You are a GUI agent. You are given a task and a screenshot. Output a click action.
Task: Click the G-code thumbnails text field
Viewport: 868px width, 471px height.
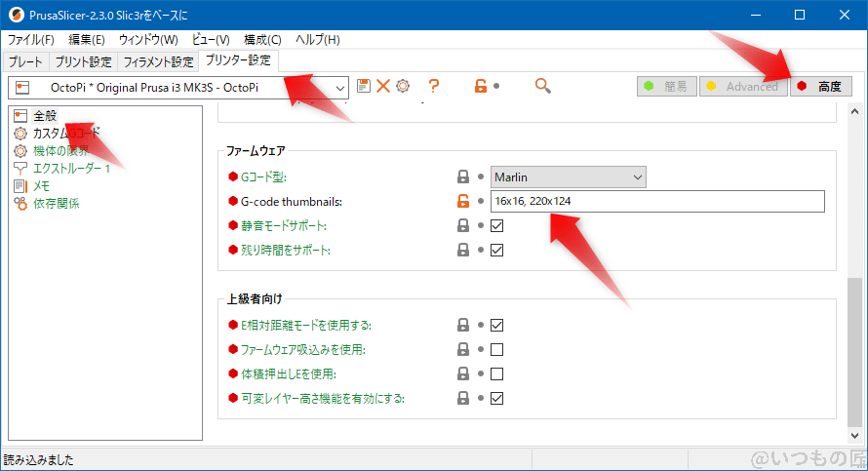click(657, 202)
